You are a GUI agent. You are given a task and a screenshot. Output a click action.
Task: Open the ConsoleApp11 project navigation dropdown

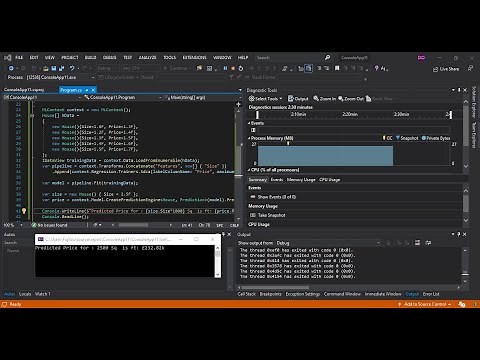pyautogui.click(x=42, y=97)
